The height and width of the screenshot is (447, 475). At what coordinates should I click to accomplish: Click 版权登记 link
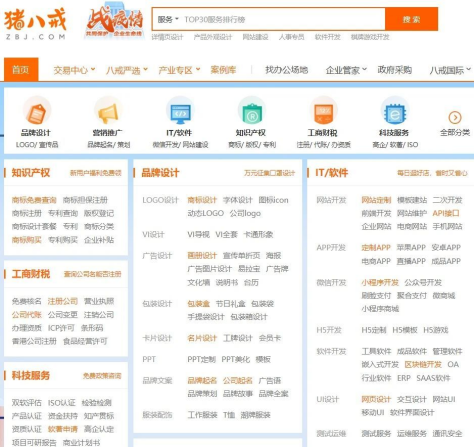click(99, 213)
